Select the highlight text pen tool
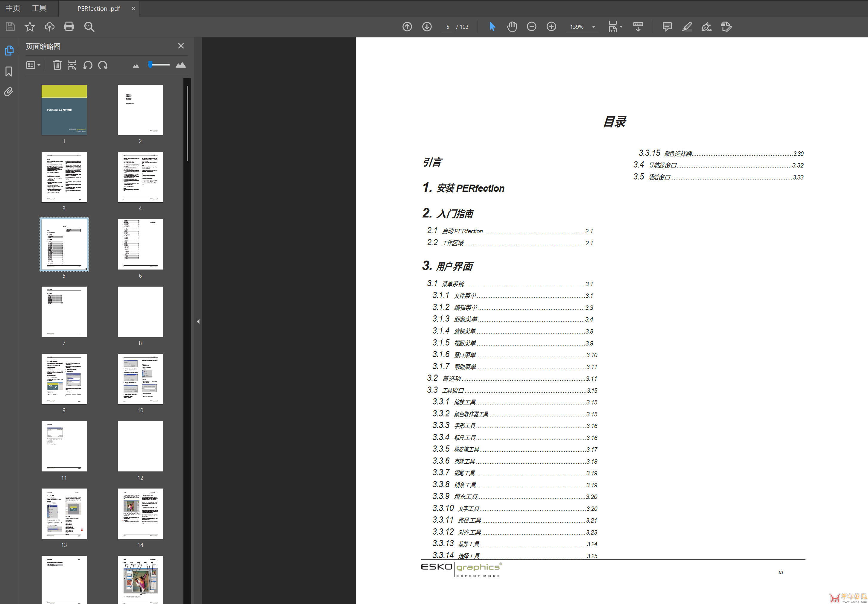868x604 pixels. pos(687,27)
